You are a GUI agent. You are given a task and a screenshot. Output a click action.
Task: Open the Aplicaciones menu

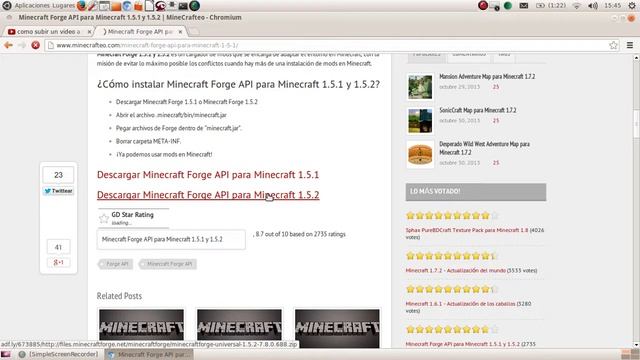(x=32, y=6)
